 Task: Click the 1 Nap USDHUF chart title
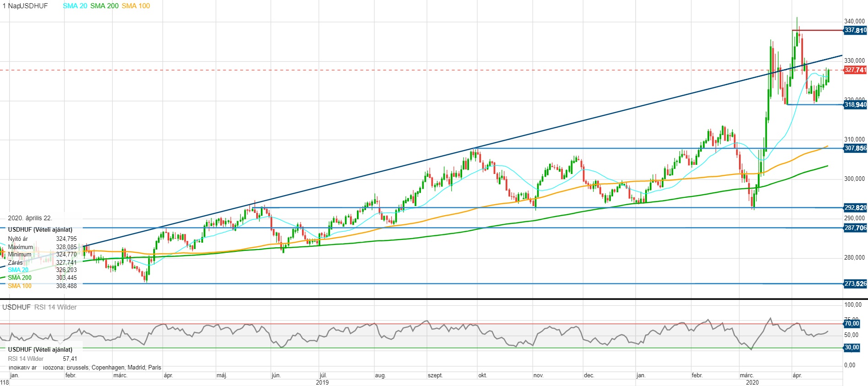click(x=25, y=6)
